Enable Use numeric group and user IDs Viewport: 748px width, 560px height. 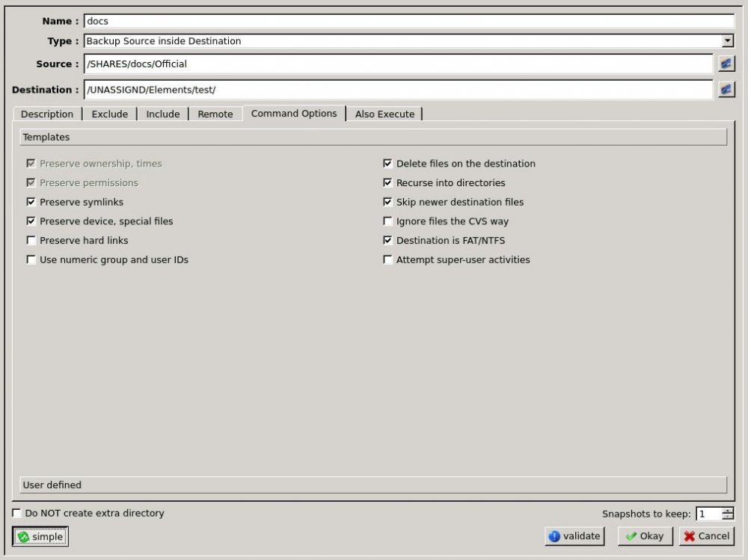(x=31, y=259)
